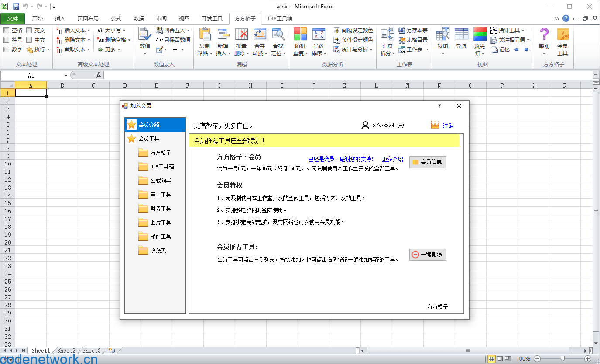Click the zoom in plus button
This screenshot has width=600, height=364.
coord(588,358)
